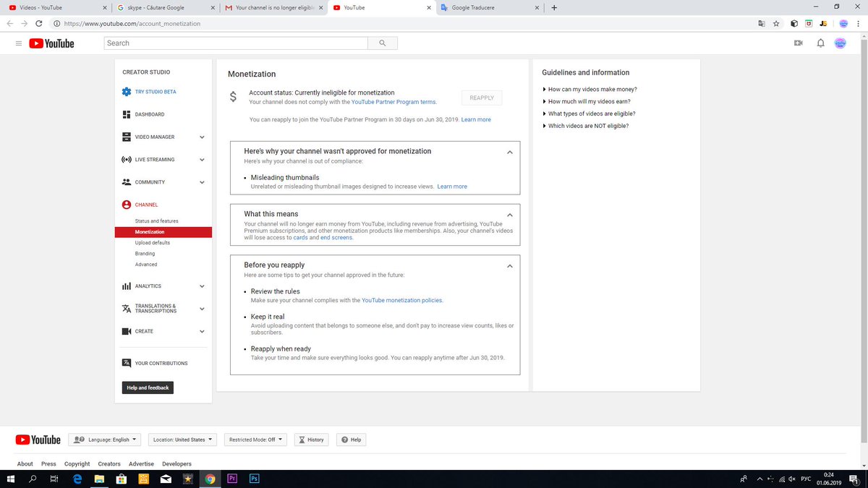
Task: Open Premiere Pro from the taskbar
Action: (232, 479)
